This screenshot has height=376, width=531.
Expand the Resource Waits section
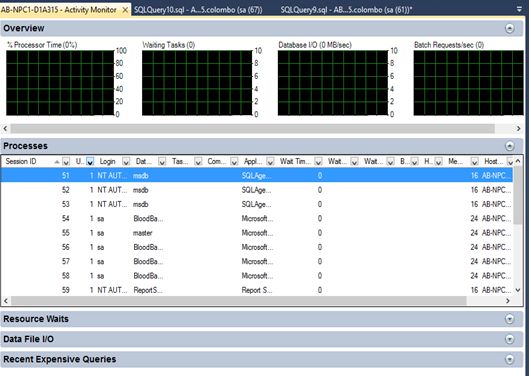pos(509,319)
